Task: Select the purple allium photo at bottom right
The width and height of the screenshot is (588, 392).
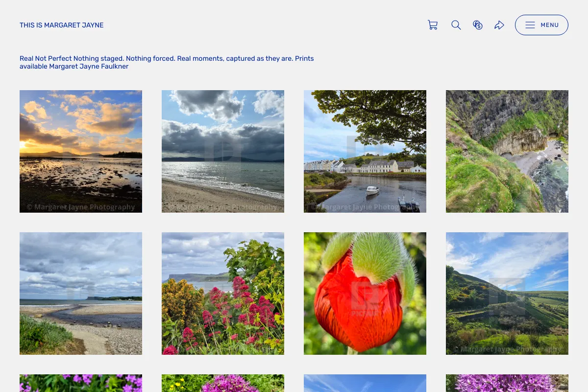Action: (507, 383)
